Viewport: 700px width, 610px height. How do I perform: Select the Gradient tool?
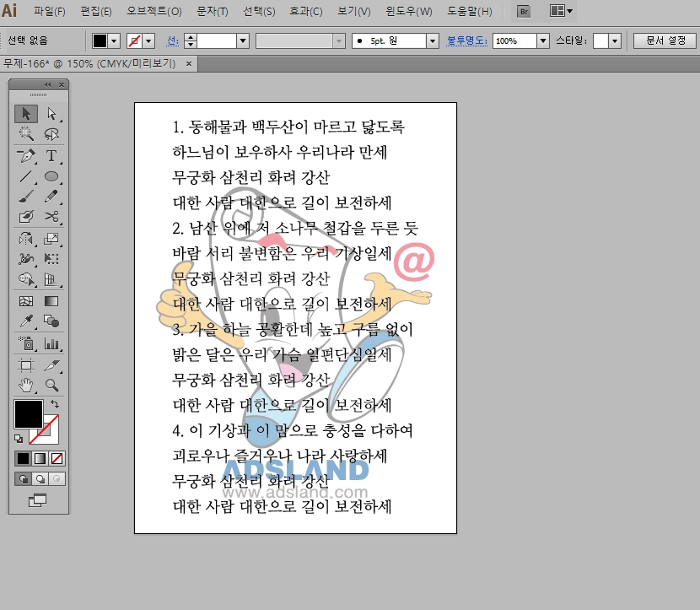point(51,301)
